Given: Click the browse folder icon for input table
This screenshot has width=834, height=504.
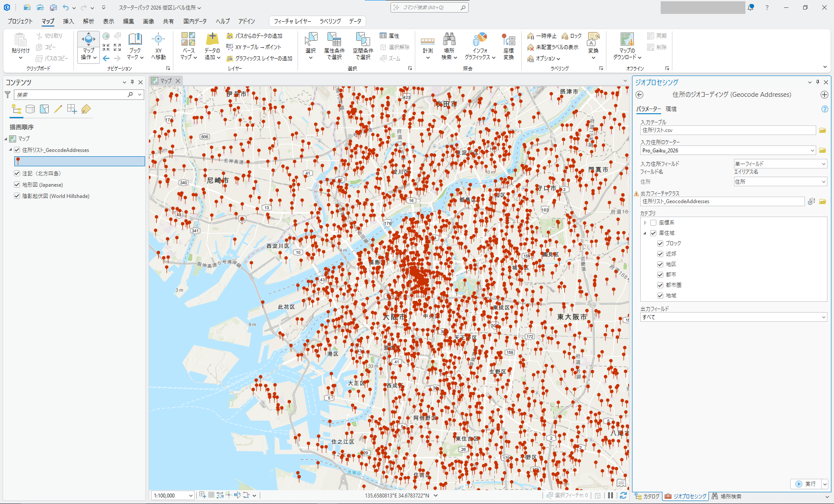Looking at the screenshot, I should pos(822,130).
